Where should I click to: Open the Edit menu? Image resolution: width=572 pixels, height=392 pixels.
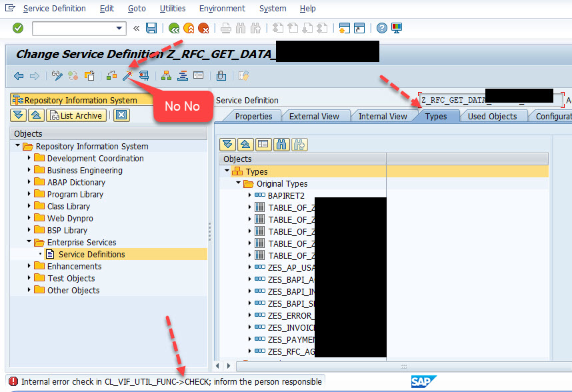coord(107,9)
